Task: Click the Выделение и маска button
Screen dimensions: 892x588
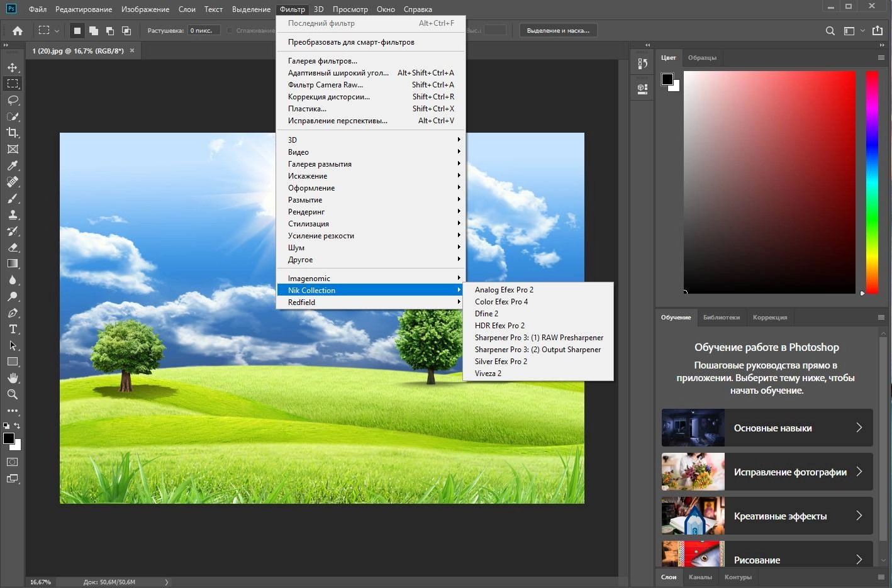Action: coord(559,30)
